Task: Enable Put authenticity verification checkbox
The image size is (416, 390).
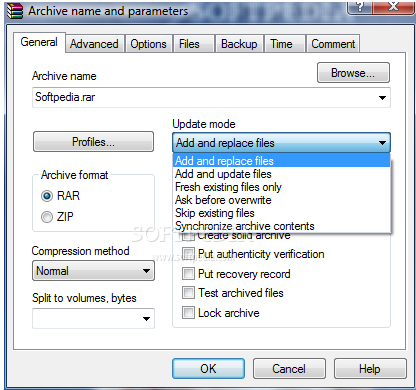Action: (188, 254)
